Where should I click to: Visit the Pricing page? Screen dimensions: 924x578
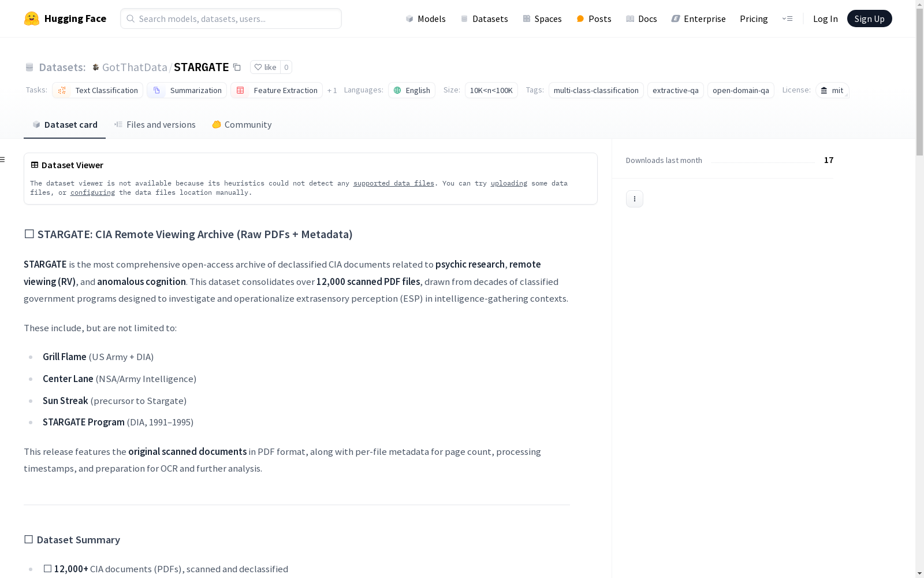(754, 18)
